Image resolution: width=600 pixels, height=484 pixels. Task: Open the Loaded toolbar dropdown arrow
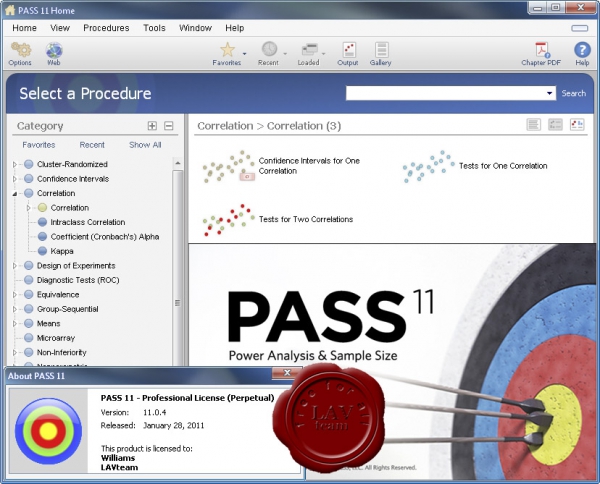(x=324, y=54)
